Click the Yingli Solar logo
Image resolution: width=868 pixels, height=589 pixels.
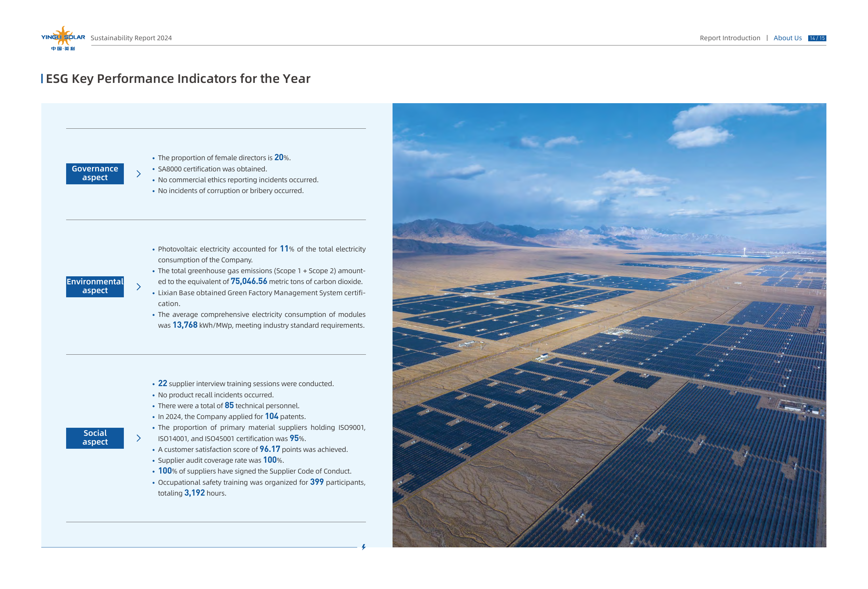pyautogui.click(x=63, y=38)
